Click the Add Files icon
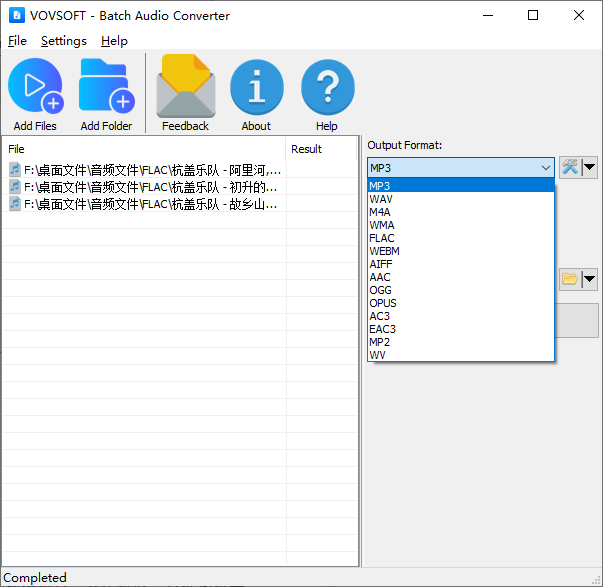The image size is (603, 587). [x=35, y=88]
